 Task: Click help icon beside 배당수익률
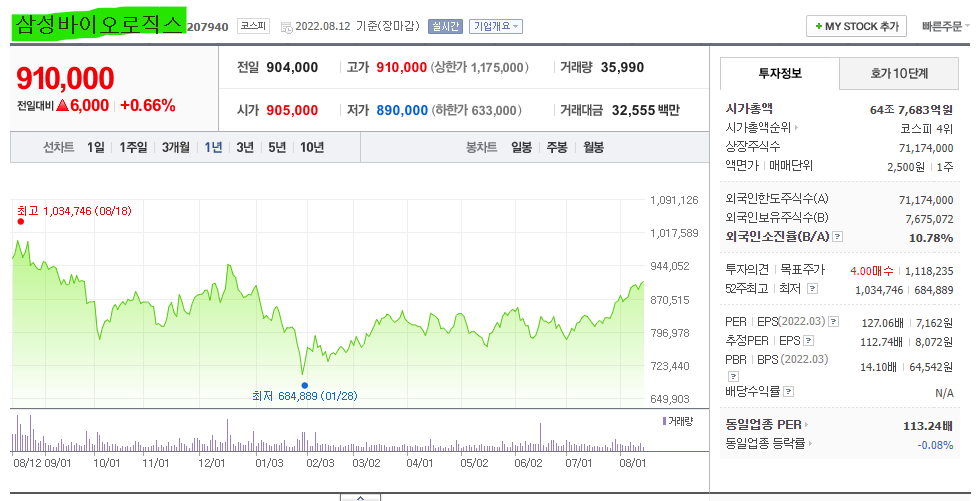[789, 392]
